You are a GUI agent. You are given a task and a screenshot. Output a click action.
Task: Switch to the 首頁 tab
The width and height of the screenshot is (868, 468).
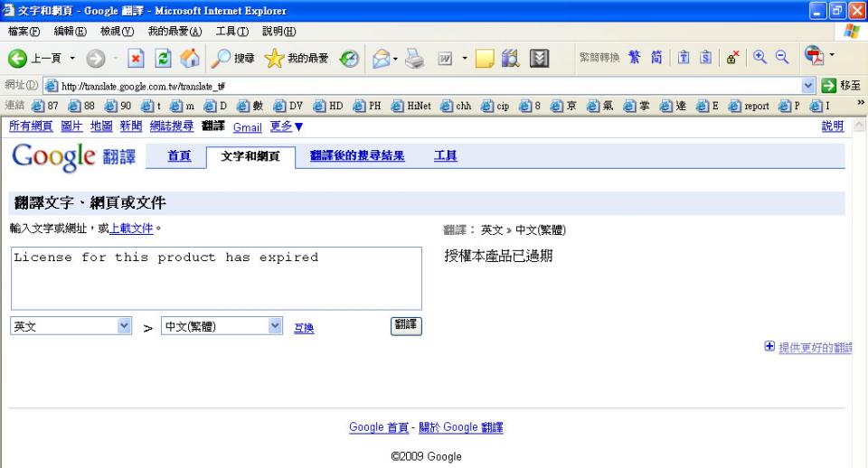coord(179,156)
